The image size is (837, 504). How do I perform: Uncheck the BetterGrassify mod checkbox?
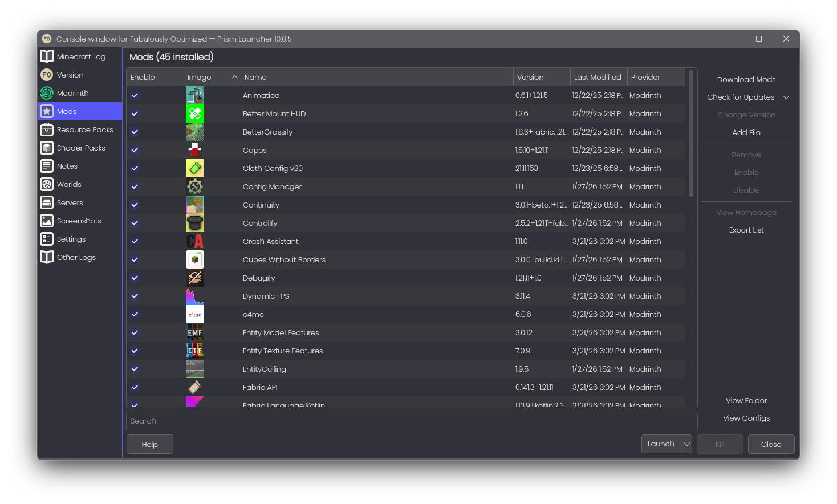point(135,132)
